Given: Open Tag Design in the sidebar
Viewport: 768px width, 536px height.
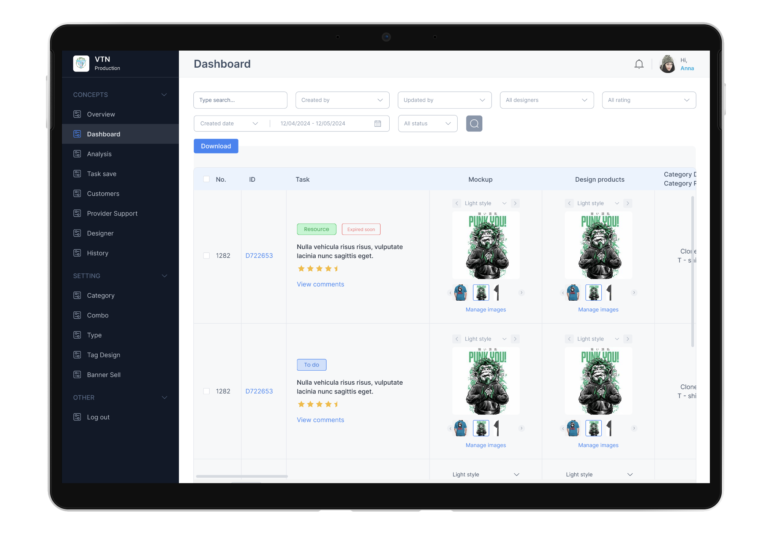Looking at the screenshot, I should (x=120, y=355).
